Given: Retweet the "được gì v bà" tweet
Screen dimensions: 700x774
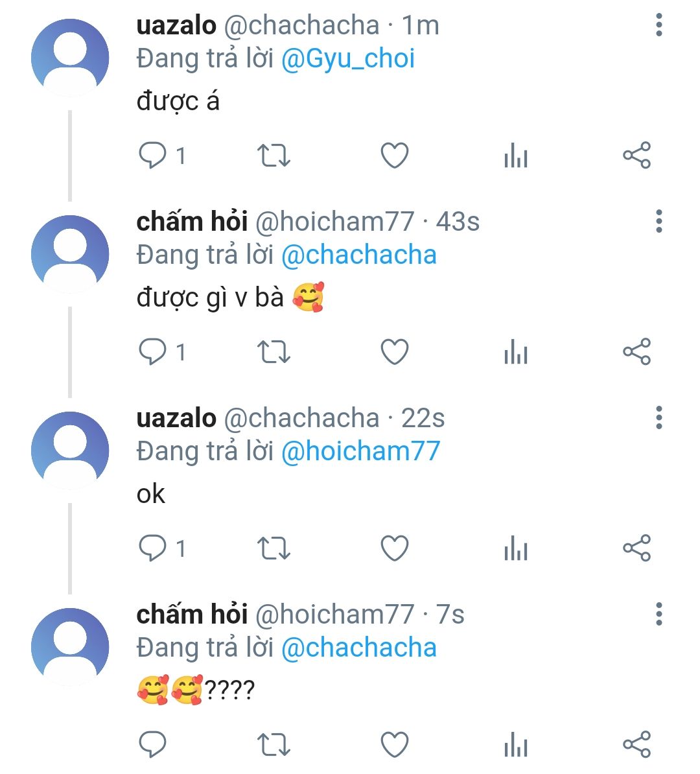Looking at the screenshot, I should coord(274,352).
